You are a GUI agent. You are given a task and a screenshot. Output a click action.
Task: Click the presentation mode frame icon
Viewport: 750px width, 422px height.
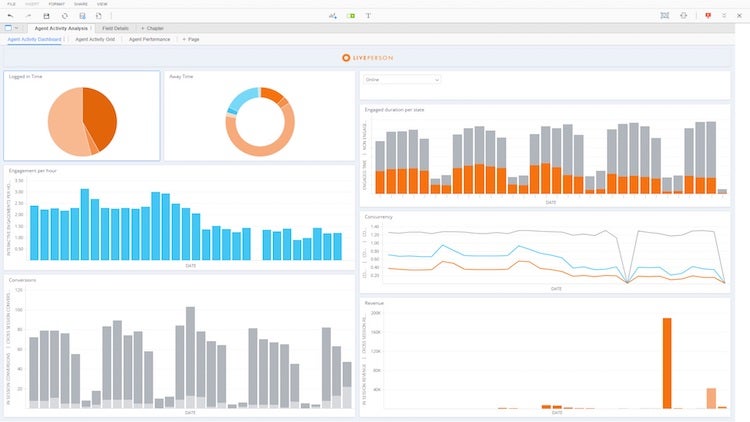click(x=665, y=16)
